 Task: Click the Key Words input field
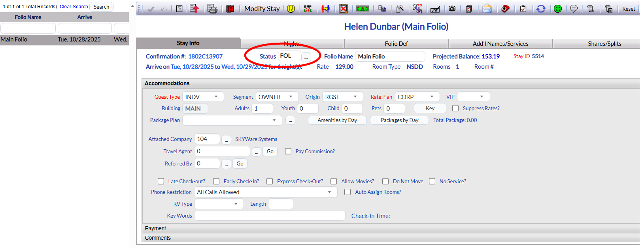pos(270,216)
